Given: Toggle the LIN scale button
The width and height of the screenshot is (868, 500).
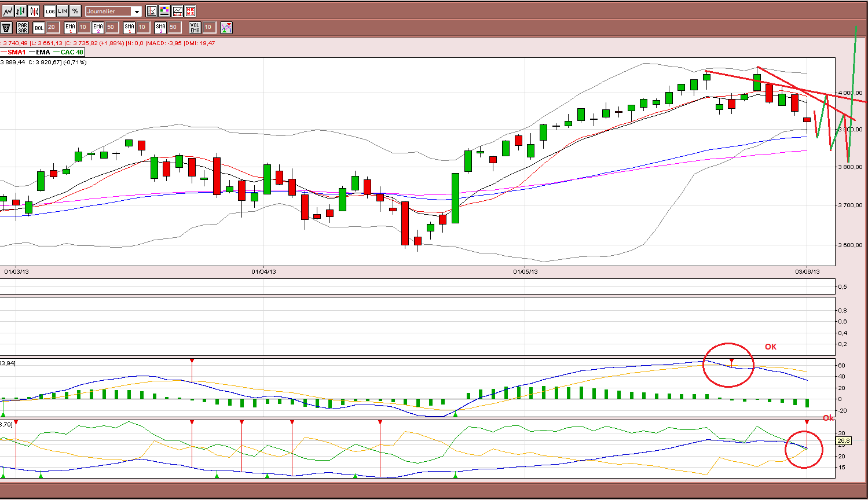Looking at the screenshot, I should (x=63, y=11).
